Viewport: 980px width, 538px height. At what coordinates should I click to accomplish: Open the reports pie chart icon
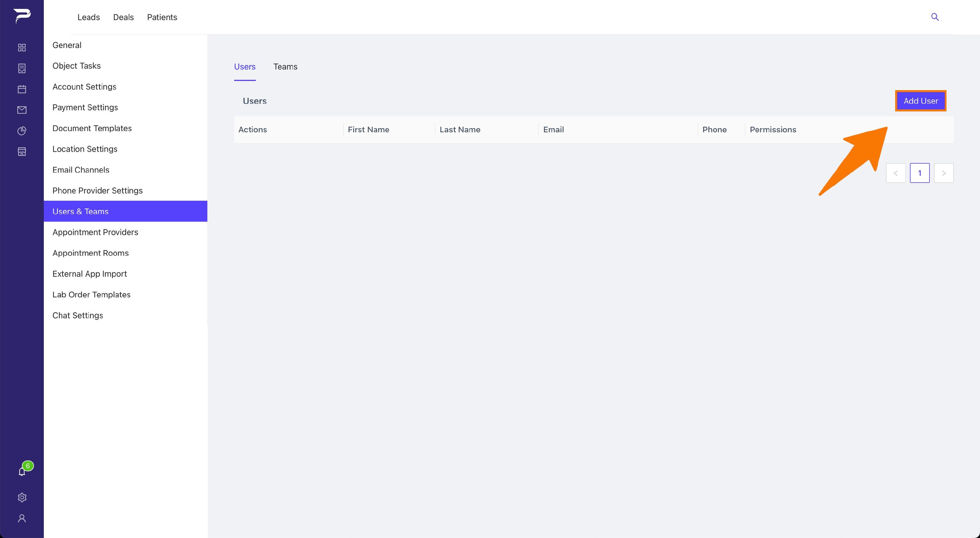click(22, 131)
